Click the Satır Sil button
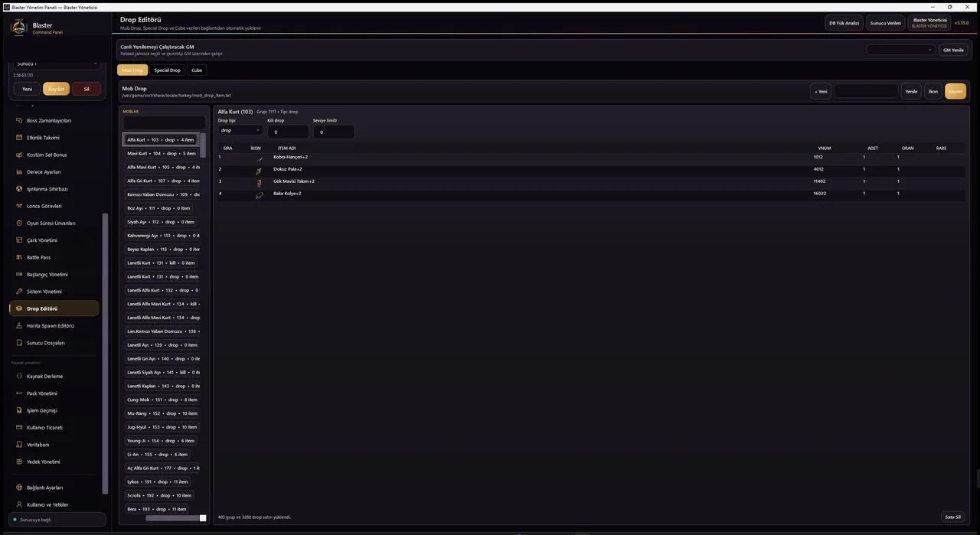 953,517
